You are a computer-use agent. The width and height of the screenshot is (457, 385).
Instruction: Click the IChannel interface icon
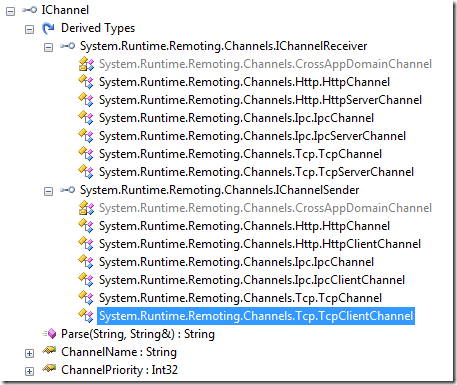pos(29,10)
